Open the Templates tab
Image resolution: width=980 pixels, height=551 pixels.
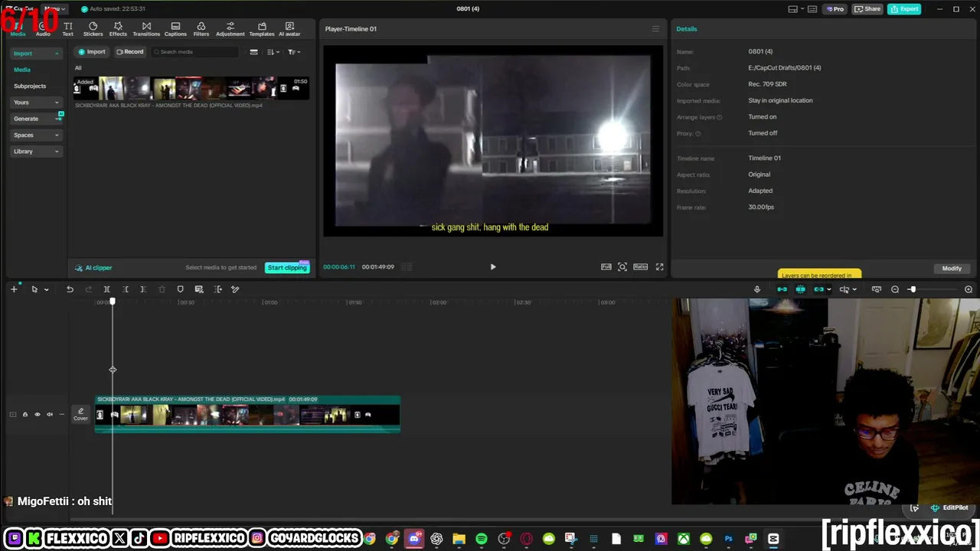point(262,29)
